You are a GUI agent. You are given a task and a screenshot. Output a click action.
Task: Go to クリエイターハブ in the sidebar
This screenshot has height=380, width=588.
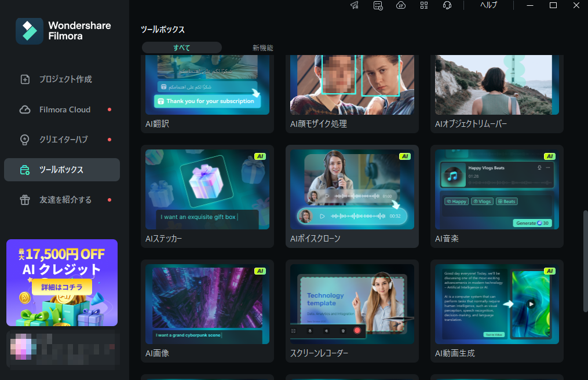62,140
